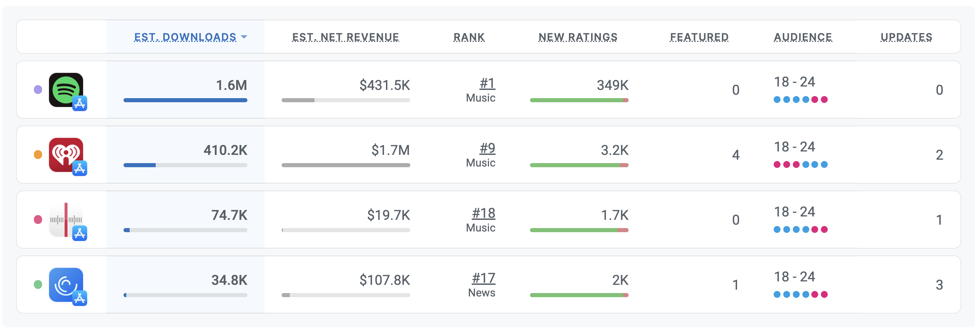
Task: Click the 349K new ratings value
Action: point(612,85)
